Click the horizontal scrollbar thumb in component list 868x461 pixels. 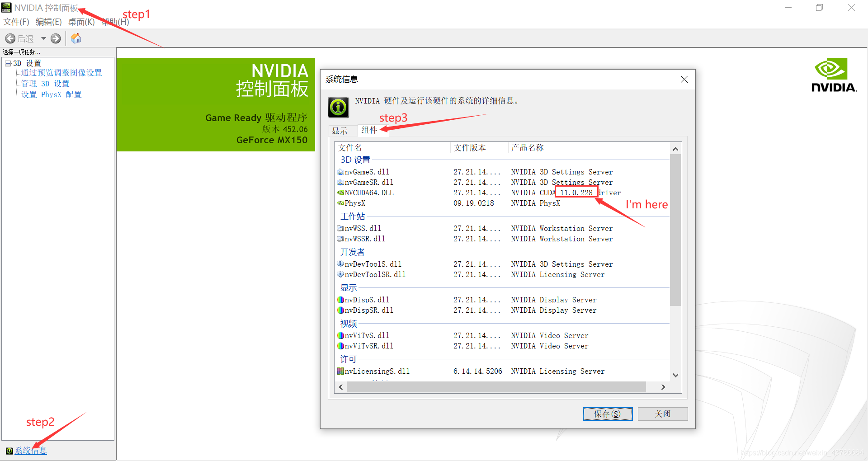pyautogui.click(x=496, y=387)
